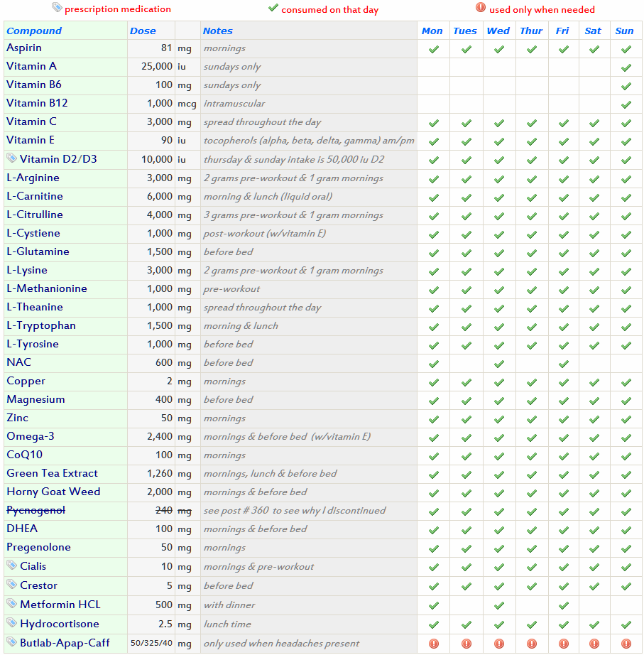Viewport: 644px width, 655px height.
Task: Click the tag icon beside Vitamin D2/D3
Action: click(11, 158)
